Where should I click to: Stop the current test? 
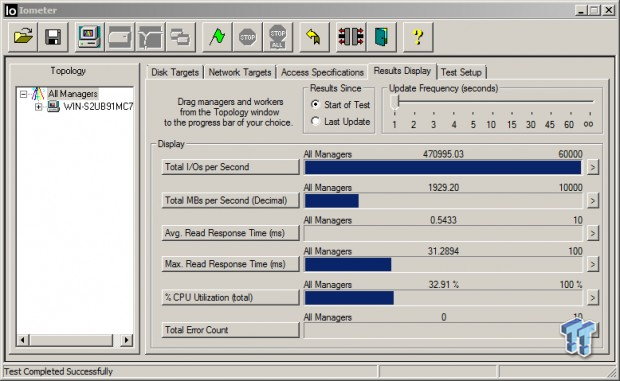(x=248, y=37)
